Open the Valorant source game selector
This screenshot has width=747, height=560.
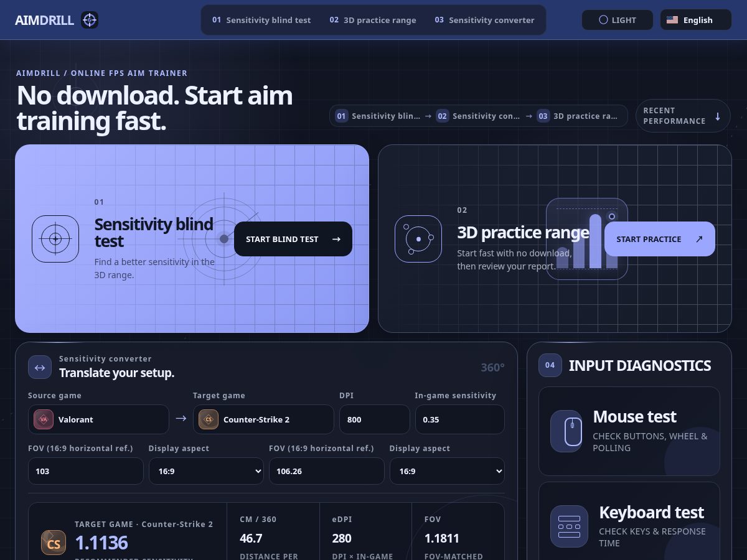(x=98, y=419)
